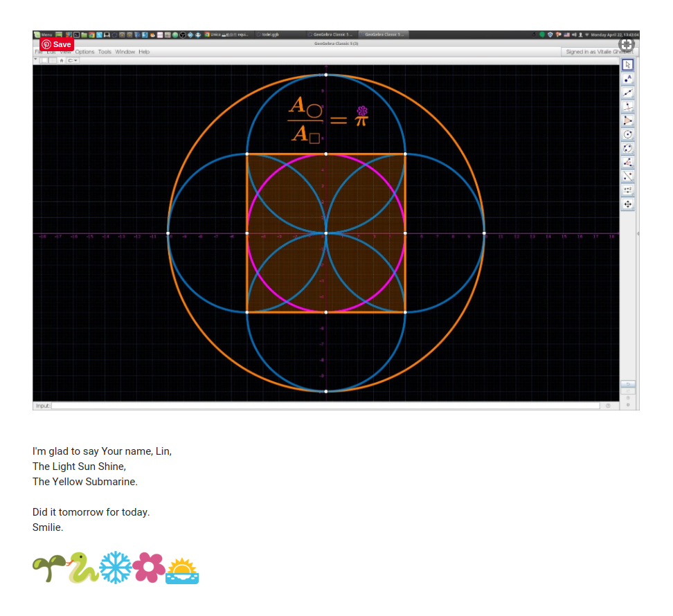Screen dimensions: 673x616
Task: Click the terminal icon in the taskbar
Action: coord(76,35)
